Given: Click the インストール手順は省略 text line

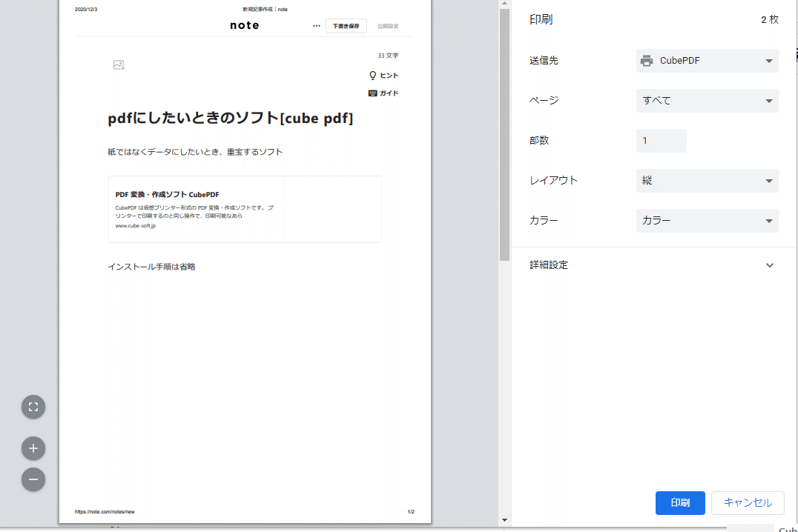Looking at the screenshot, I should point(151,267).
